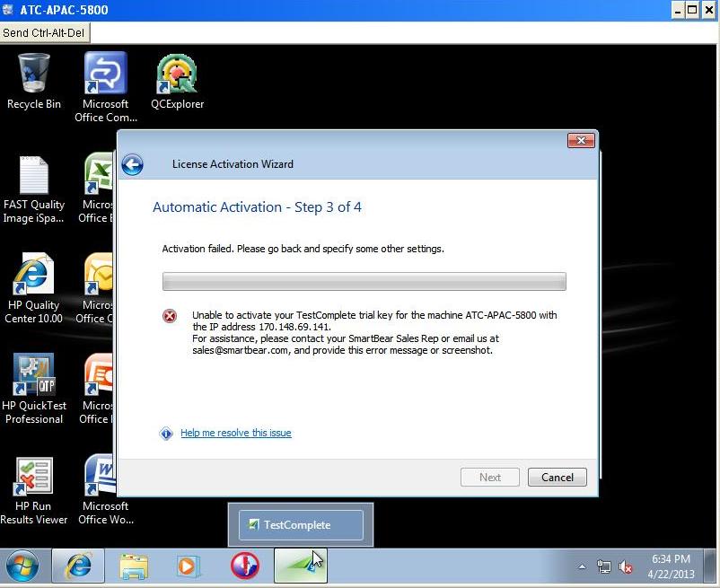720x588 pixels.
Task: Open the Microsoft Office PowerPoint shortcut behind wizard
Action: (96, 389)
